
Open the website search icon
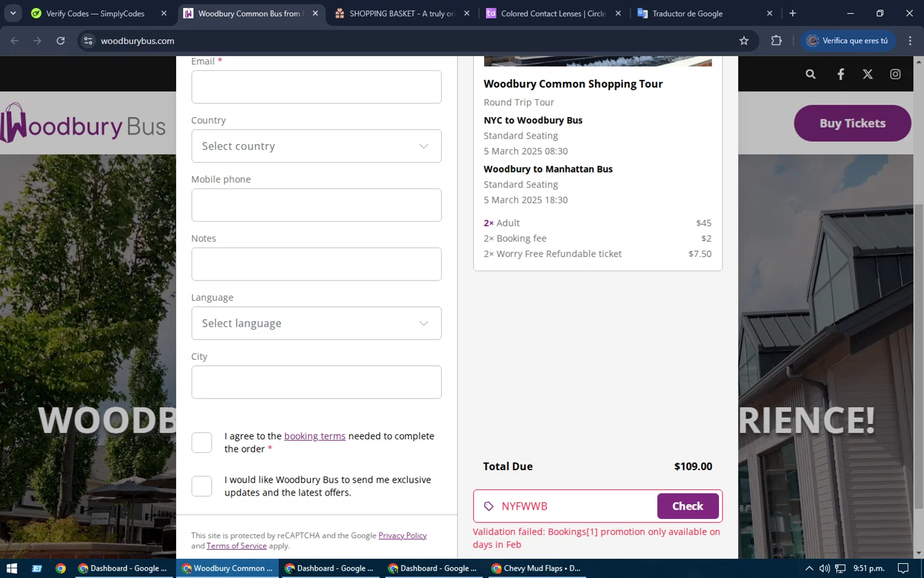(x=811, y=74)
